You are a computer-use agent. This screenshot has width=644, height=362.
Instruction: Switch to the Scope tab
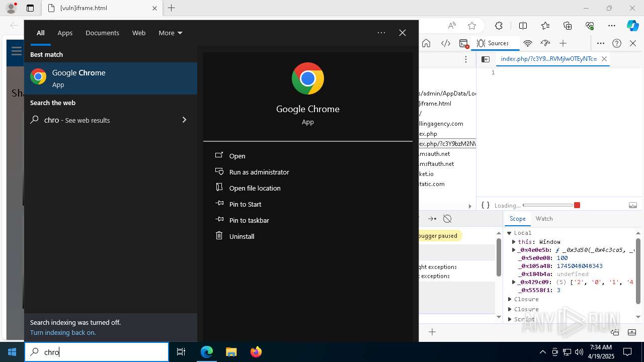[x=517, y=219]
